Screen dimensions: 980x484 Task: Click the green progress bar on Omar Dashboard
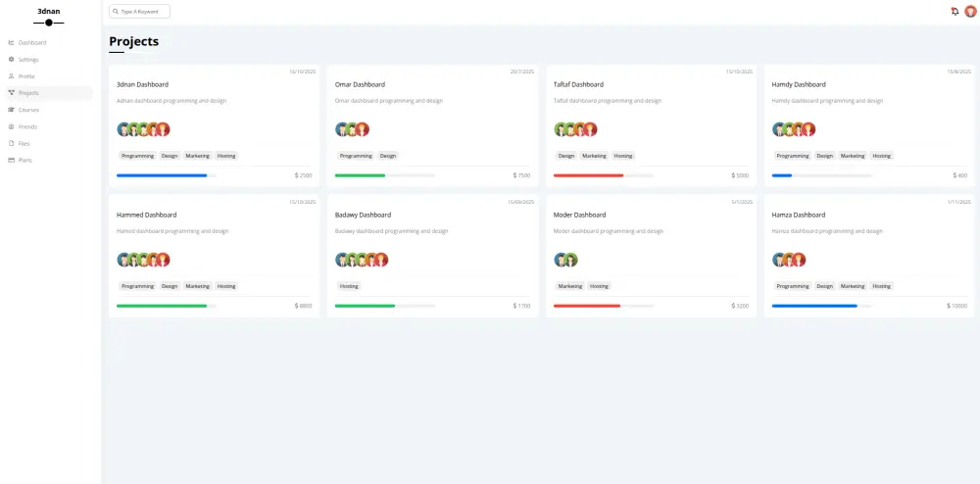tap(360, 175)
